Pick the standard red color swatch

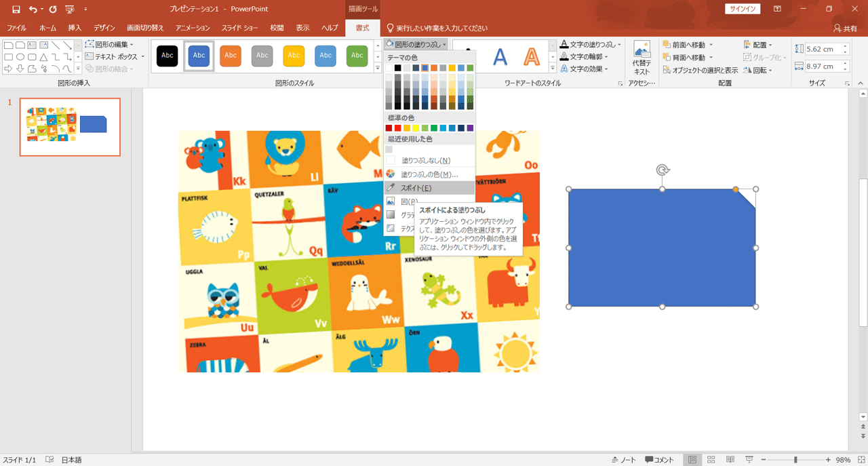[398, 128]
